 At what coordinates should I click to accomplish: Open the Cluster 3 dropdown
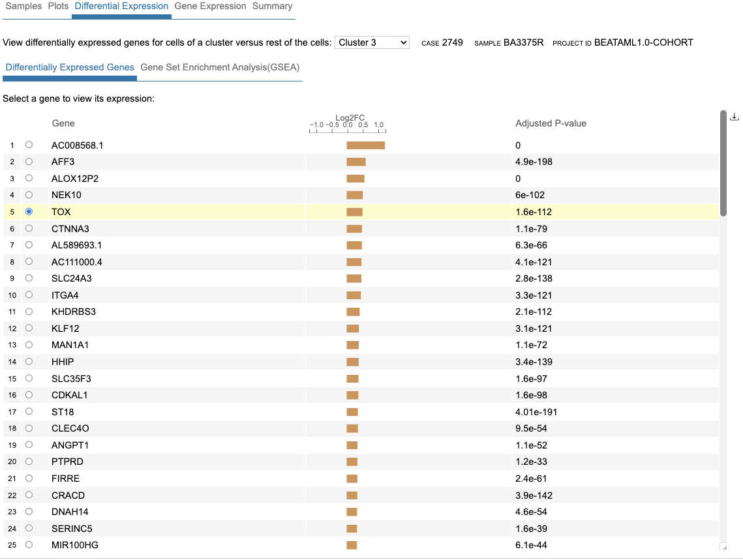coord(372,42)
